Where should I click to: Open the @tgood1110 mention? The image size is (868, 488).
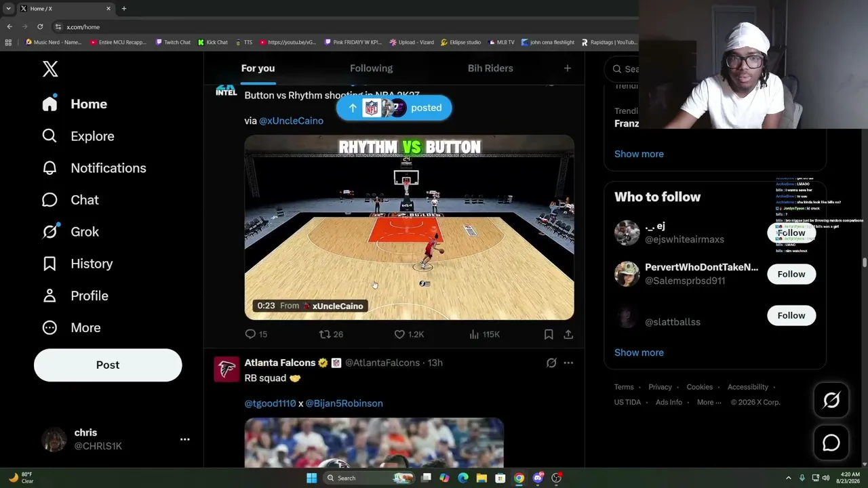coord(270,403)
